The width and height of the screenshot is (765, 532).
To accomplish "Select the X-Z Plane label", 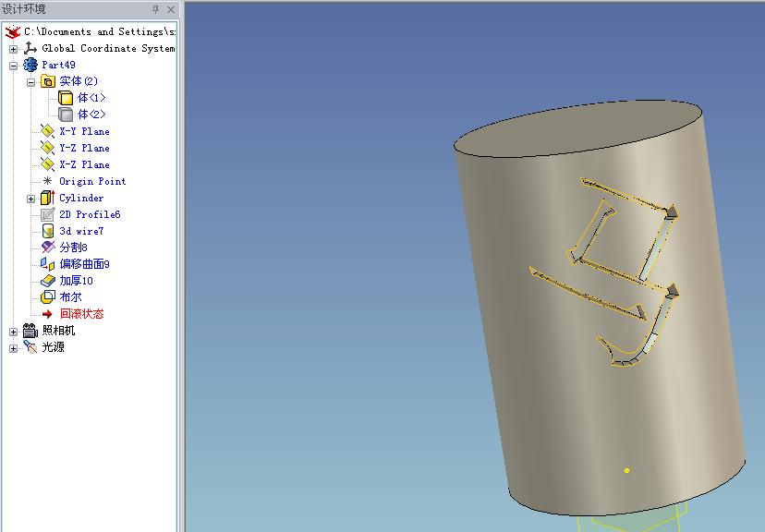I will (84, 164).
